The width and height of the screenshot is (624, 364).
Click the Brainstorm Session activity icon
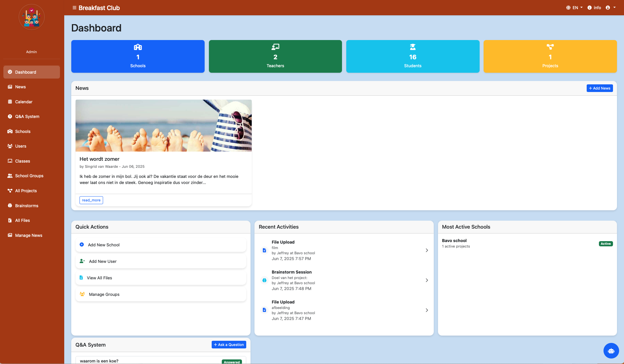click(264, 280)
